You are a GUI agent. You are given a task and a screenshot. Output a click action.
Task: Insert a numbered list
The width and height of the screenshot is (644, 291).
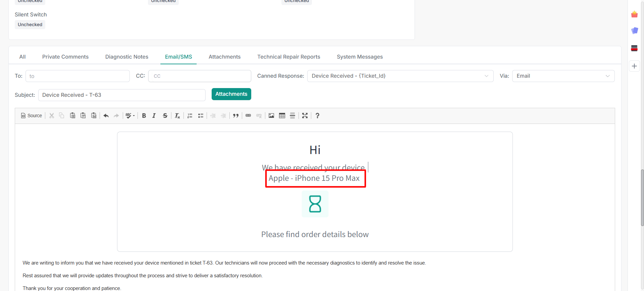(190, 116)
